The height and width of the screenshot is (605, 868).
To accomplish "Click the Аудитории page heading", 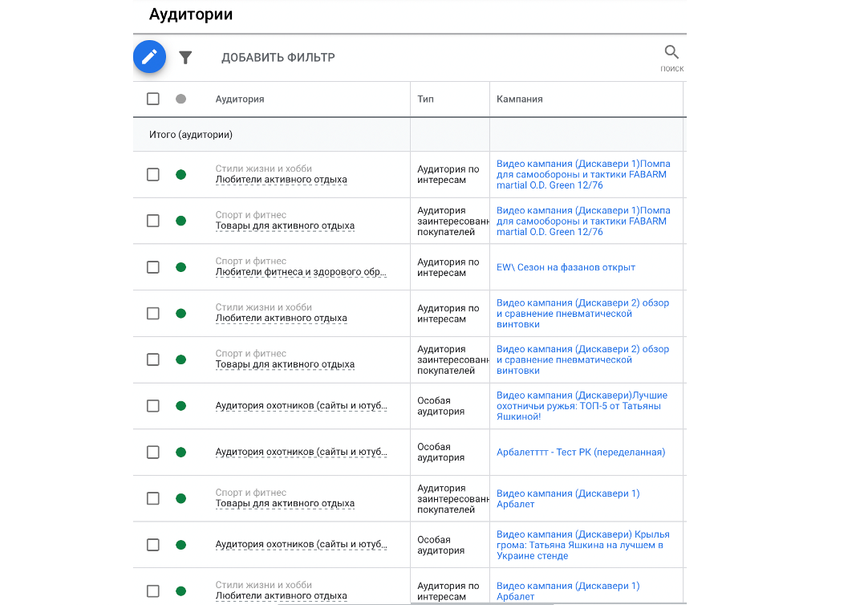I will pyautogui.click(x=191, y=14).
